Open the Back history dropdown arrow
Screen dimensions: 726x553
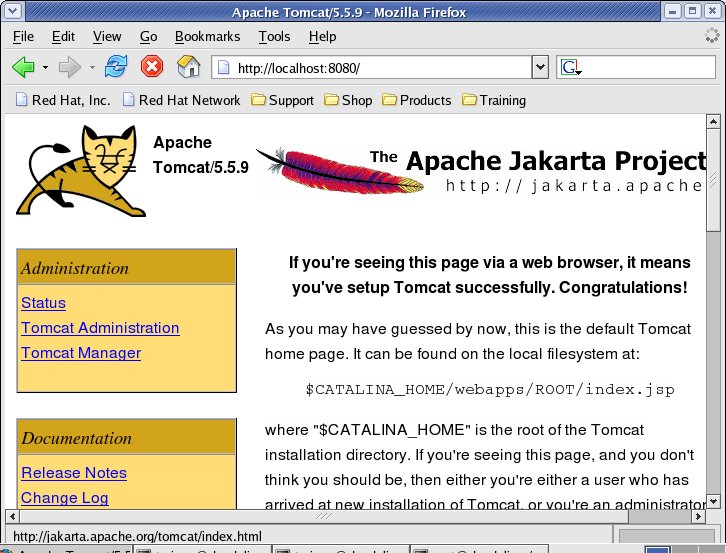pyautogui.click(x=45, y=68)
